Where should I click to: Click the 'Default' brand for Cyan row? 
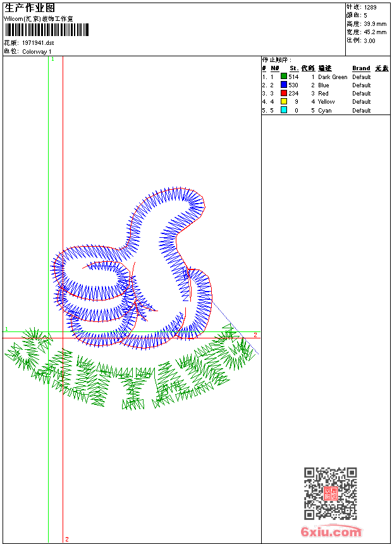click(x=361, y=110)
